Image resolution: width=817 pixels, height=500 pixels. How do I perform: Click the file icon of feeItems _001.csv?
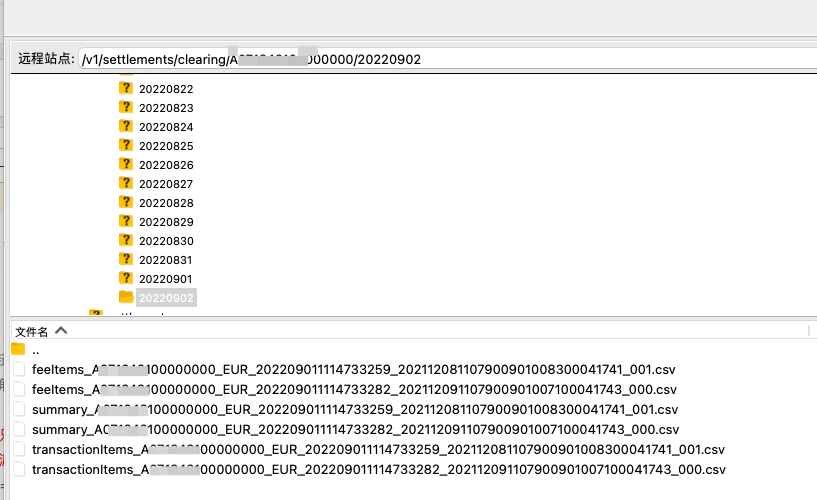tap(18, 369)
